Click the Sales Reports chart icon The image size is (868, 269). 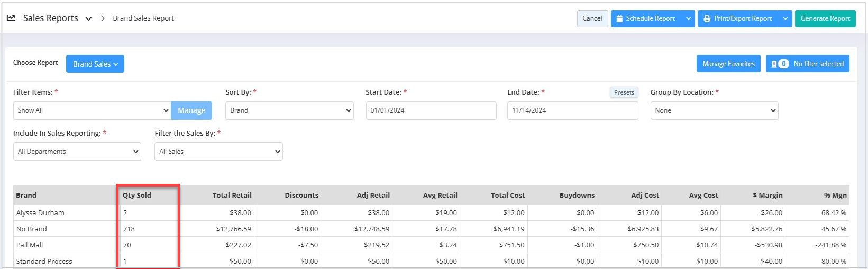tap(11, 18)
